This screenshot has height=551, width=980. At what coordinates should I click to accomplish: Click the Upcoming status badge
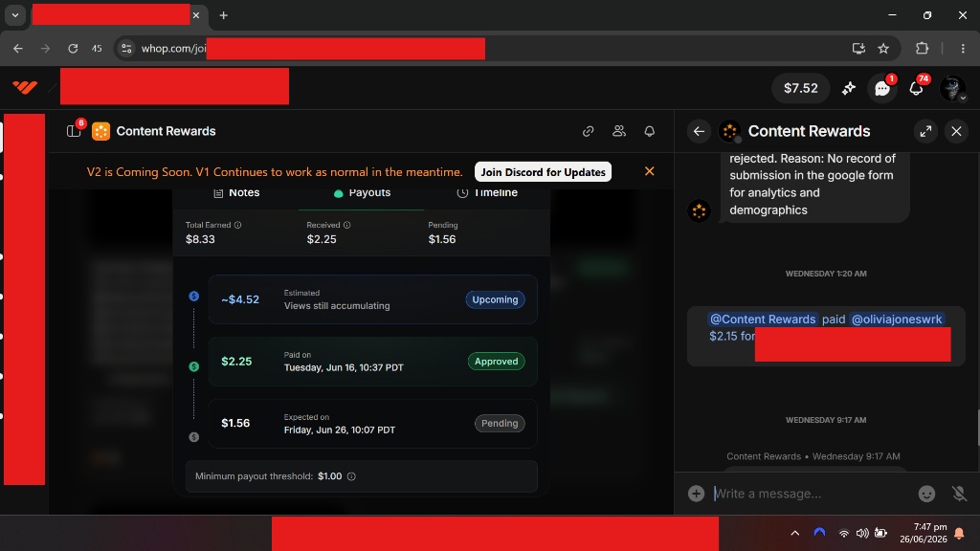495,299
